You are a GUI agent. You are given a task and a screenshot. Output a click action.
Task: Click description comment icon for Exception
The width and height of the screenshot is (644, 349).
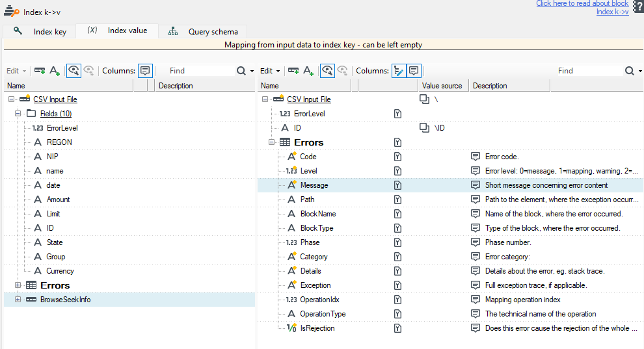pyautogui.click(x=476, y=285)
